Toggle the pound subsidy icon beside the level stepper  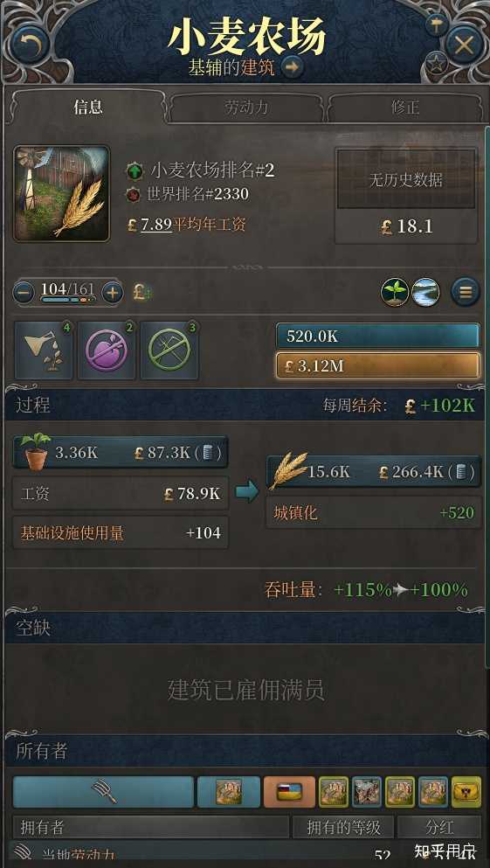click(142, 292)
